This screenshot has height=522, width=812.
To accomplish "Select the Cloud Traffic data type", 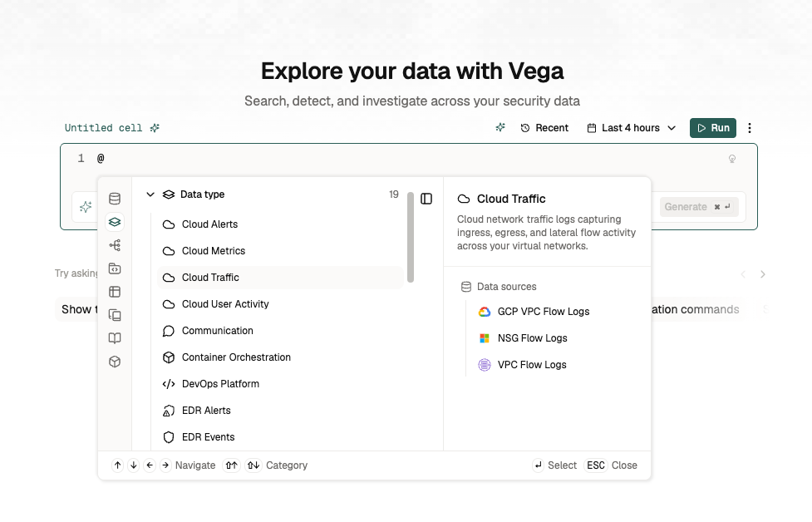I will pos(280,278).
